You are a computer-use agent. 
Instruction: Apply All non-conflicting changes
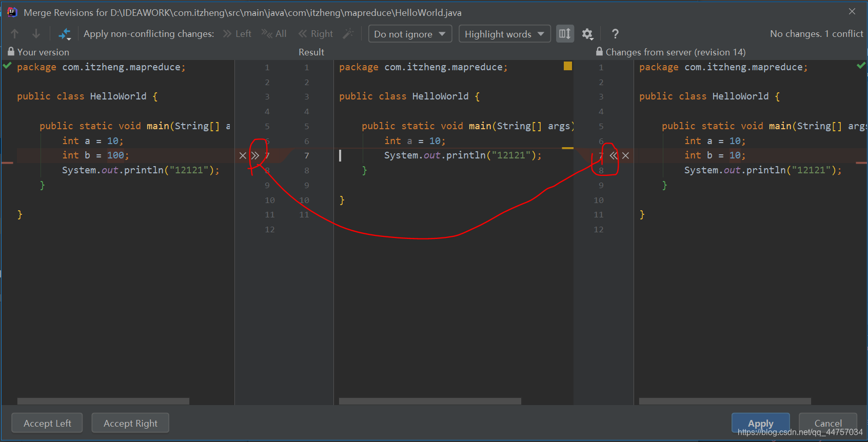274,34
